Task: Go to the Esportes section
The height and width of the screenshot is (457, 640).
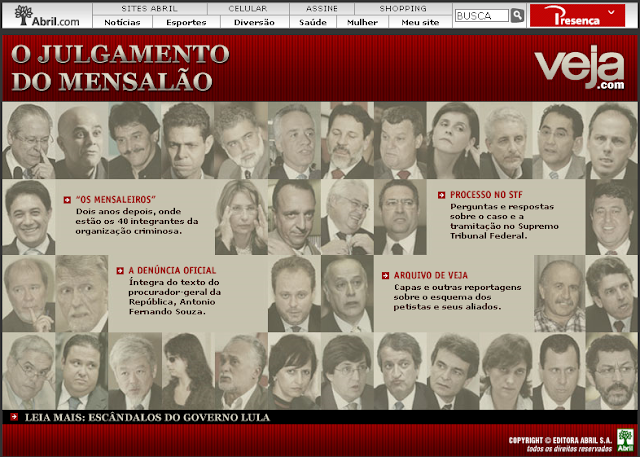Action: coord(186,22)
